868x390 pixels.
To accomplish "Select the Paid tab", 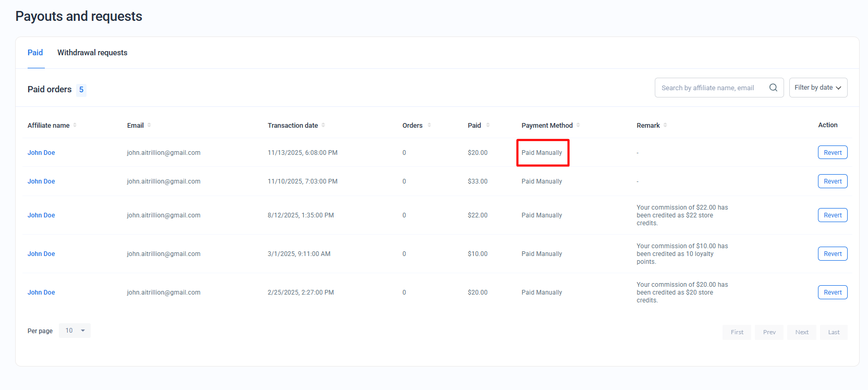I will tap(35, 53).
